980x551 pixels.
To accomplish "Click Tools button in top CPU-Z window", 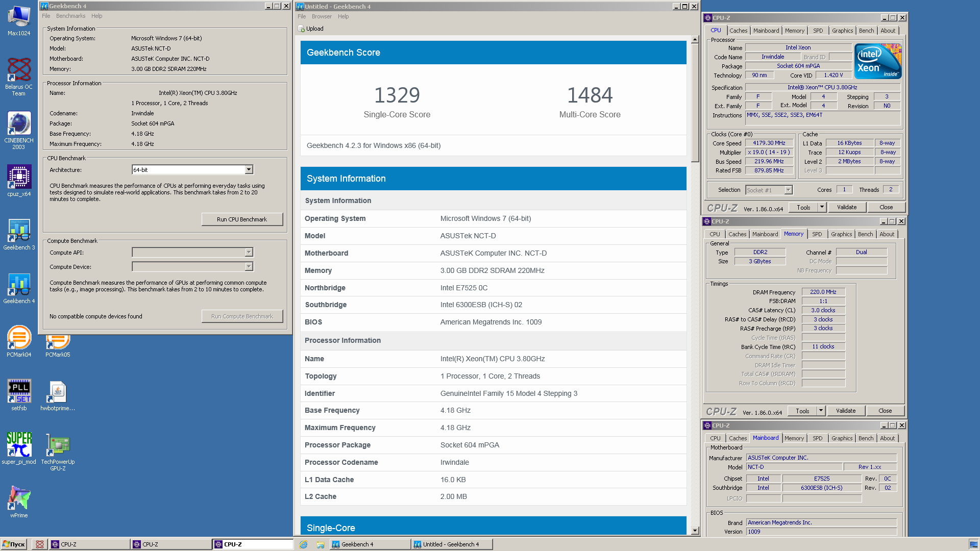I will click(x=803, y=207).
